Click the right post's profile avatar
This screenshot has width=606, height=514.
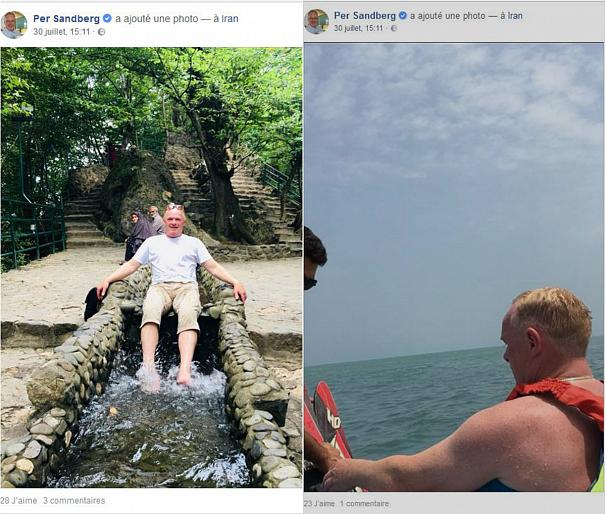tap(316, 21)
